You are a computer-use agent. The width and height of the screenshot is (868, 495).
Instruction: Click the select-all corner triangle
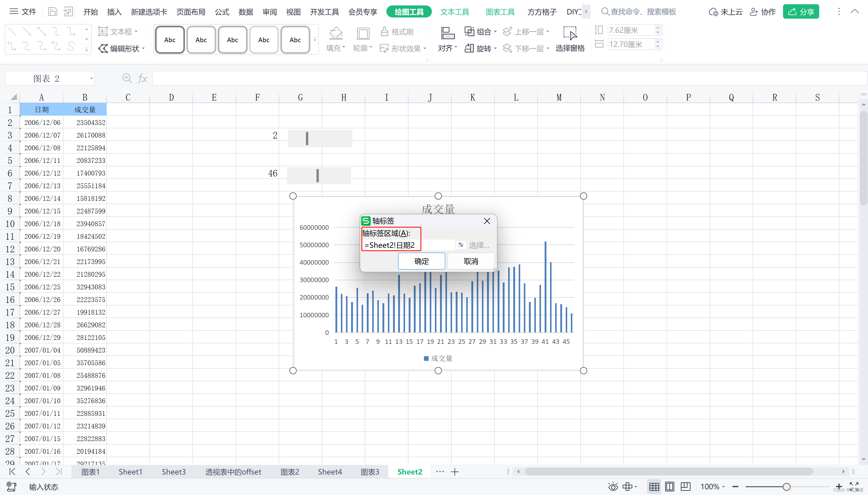(14, 97)
